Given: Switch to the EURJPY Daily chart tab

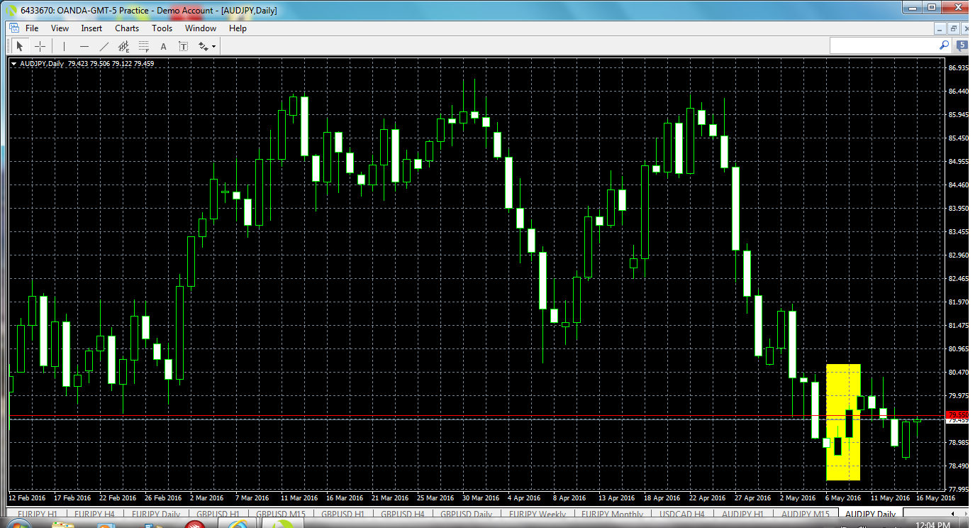Looking at the screenshot, I should (x=155, y=514).
